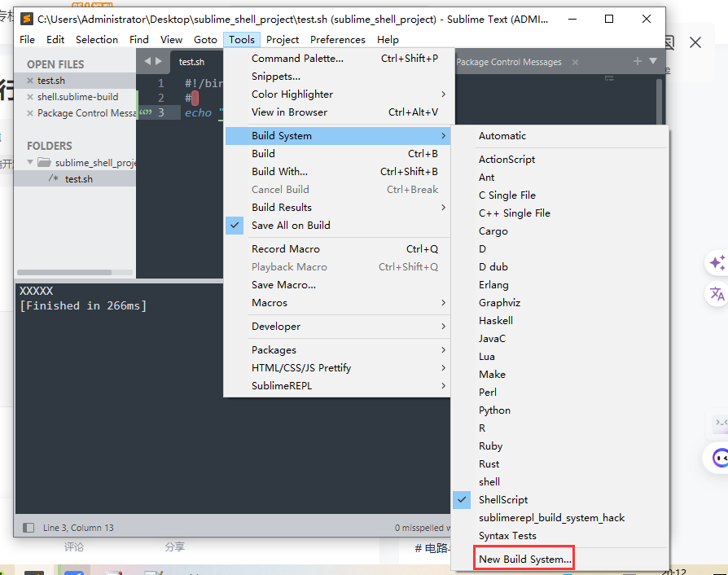The width and height of the screenshot is (728, 575).
Task: Run Build from Tools menu
Action: click(x=338, y=154)
